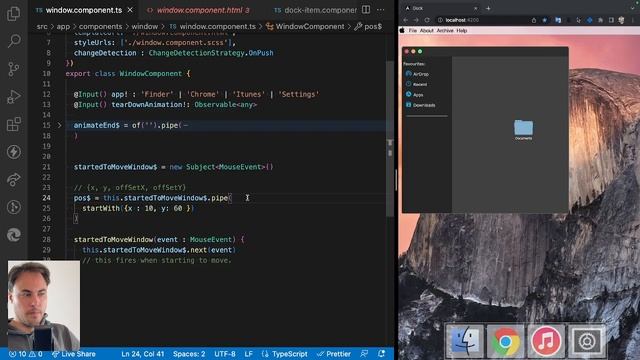Click the browser share icon
Screen dimensions: 640x360
[533, 20]
